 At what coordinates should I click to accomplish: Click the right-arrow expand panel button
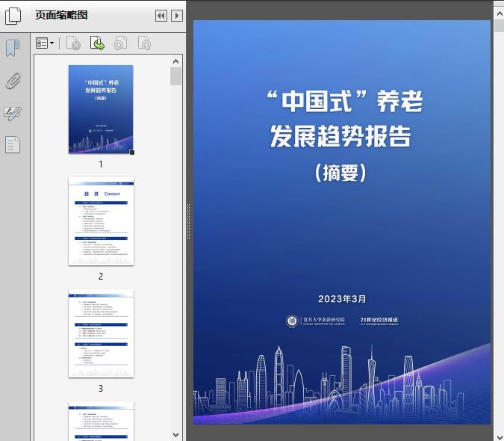click(x=177, y=16)
